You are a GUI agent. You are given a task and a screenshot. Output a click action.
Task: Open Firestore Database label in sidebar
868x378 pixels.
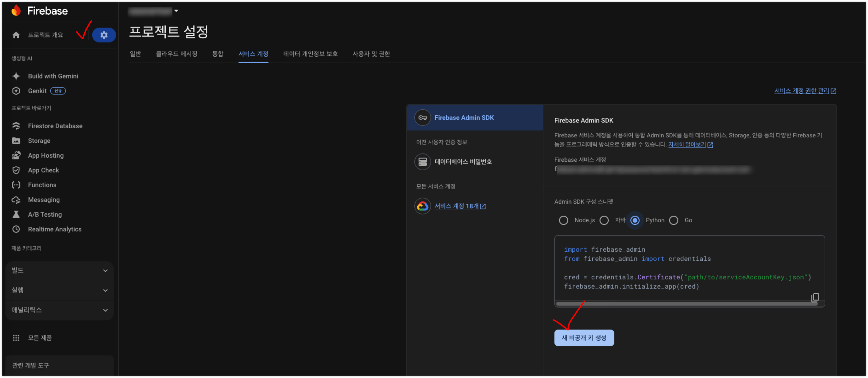[x=55, y=126]
